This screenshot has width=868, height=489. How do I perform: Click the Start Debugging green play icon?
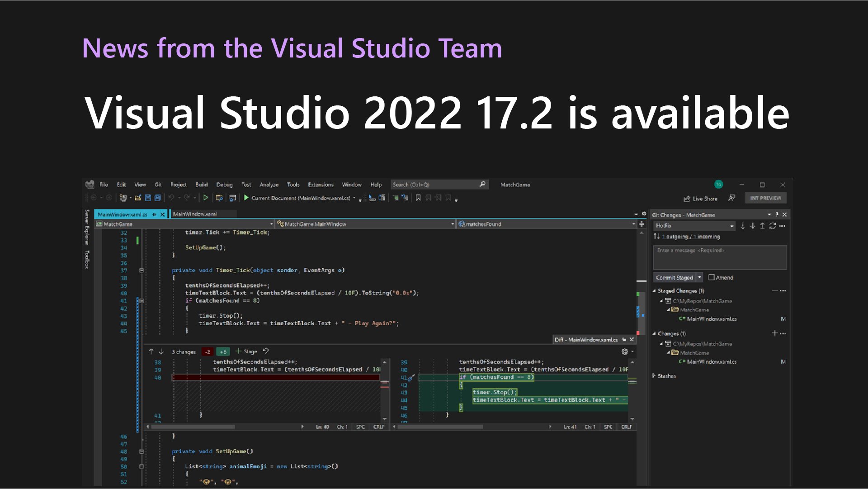pyautogui.click(x=245, y=198)
